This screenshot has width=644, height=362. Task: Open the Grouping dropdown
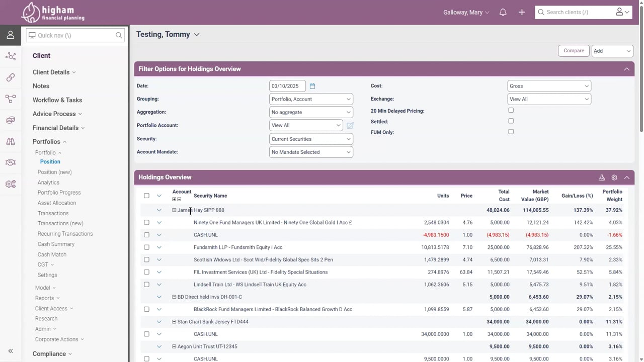tap(311, 99)
